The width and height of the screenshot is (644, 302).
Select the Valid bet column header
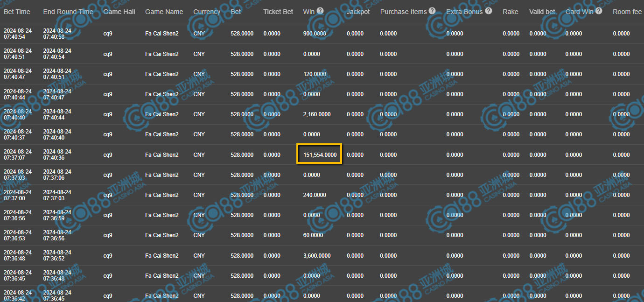542,12
